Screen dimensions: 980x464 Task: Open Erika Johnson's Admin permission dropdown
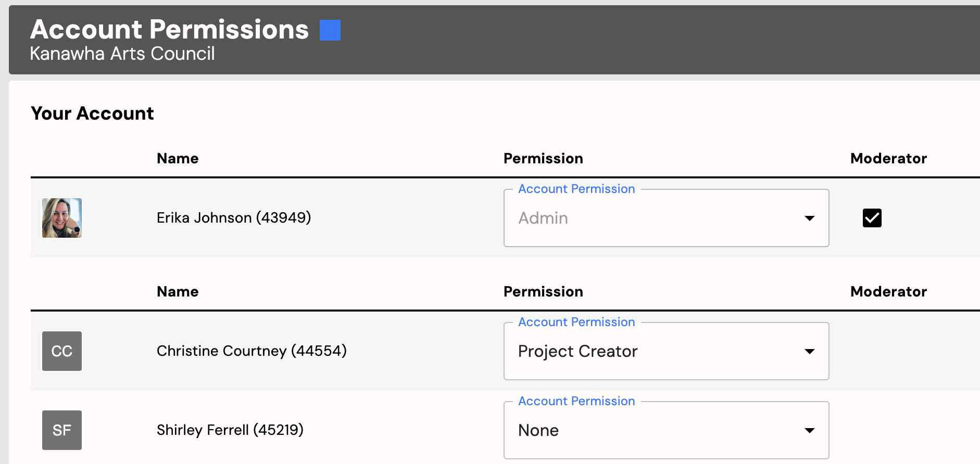click(666, 218)
